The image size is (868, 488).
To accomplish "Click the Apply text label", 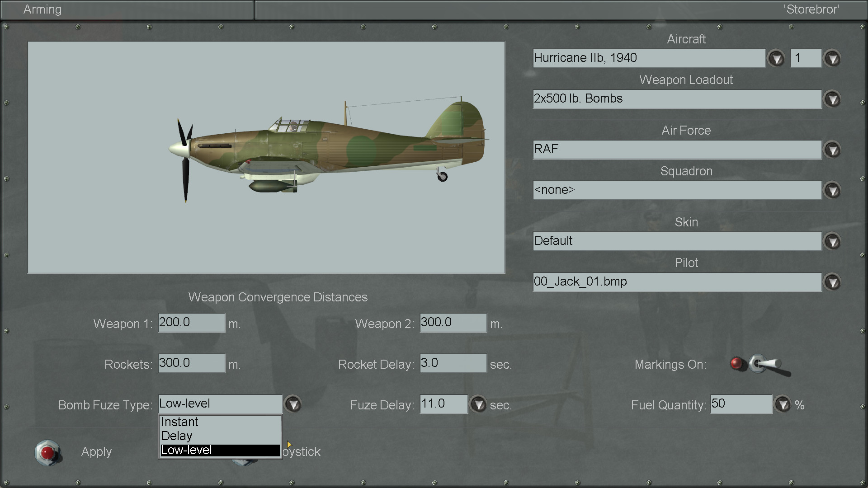I will (x=96, y=451).
